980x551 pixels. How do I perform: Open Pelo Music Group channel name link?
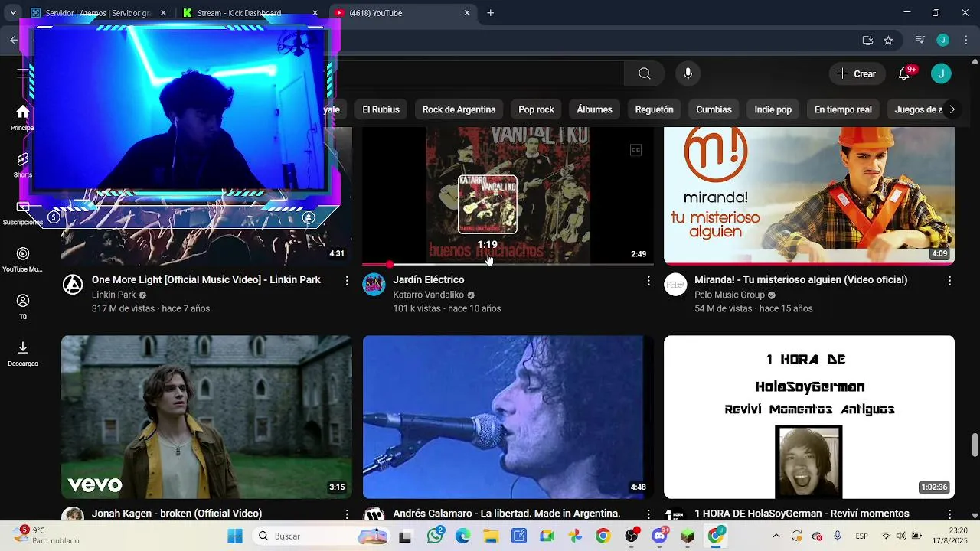(x=730, y=295)
